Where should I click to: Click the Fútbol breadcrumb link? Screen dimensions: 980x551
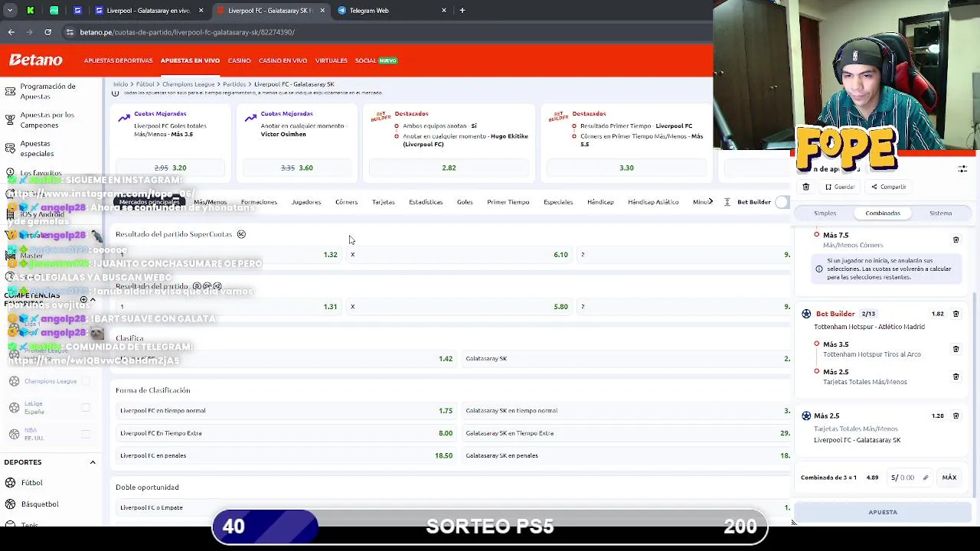(x=145, y=84)
